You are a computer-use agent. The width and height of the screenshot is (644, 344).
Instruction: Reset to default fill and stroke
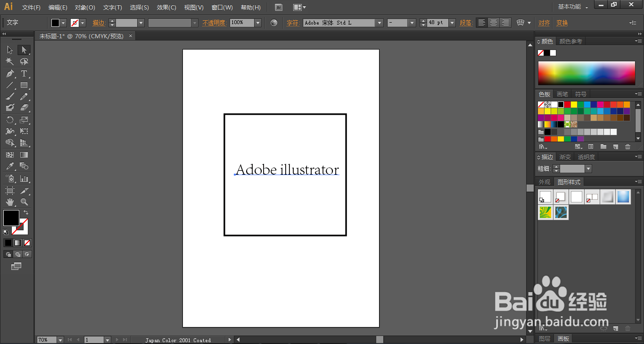pyautogui.click(x=6, y=232)
